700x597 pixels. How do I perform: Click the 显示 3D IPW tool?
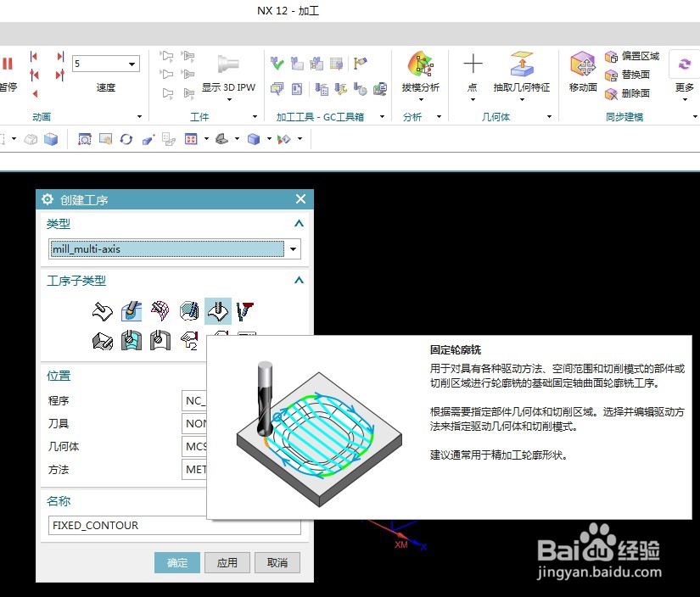coord(228,72)
